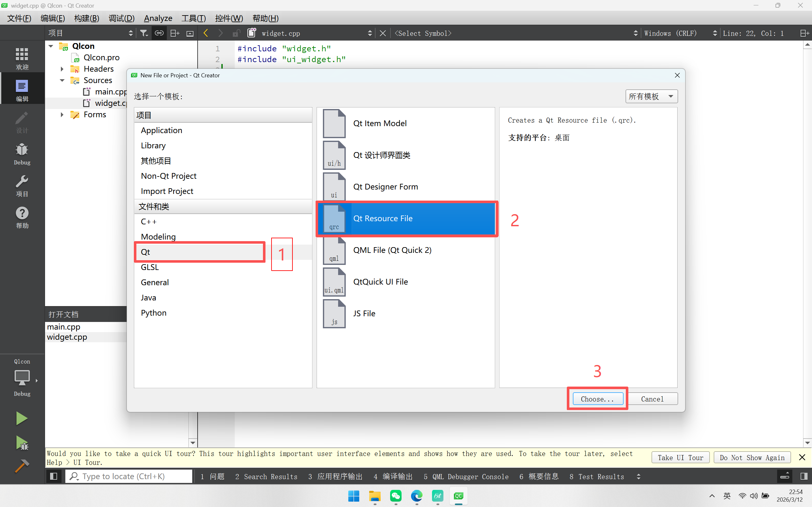Expand the Headers folder in project tree

62,69
